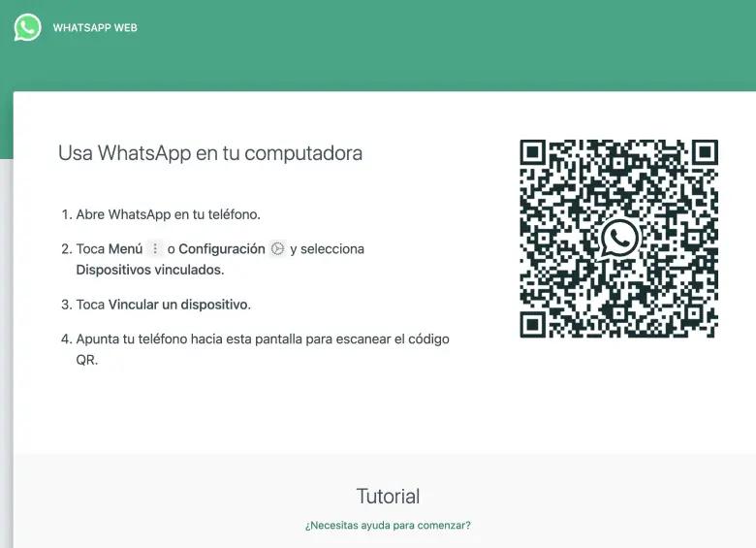
Task: Click the word "selecciona" in step 2
Action: pos(331,249)
